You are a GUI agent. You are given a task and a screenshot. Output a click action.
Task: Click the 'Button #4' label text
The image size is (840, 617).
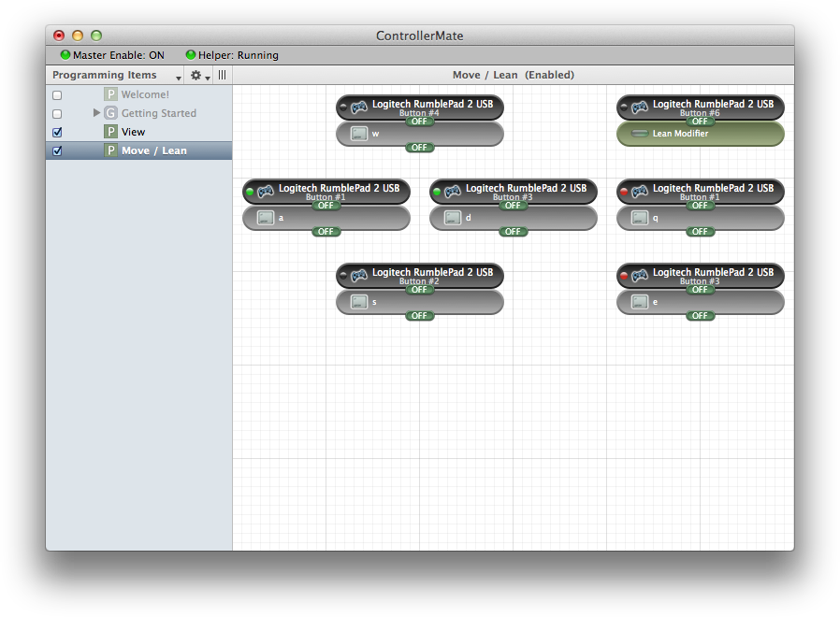pyautogui.click(x=419, y=113)
